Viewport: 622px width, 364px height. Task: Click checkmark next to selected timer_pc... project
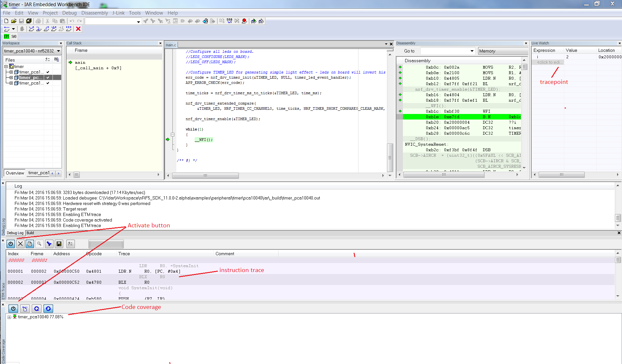(48, 78)
